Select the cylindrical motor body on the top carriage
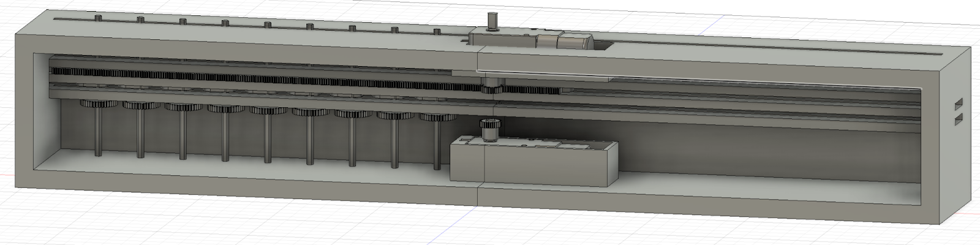980x245 pixels. pyautogui.click(x=565, y=42)
